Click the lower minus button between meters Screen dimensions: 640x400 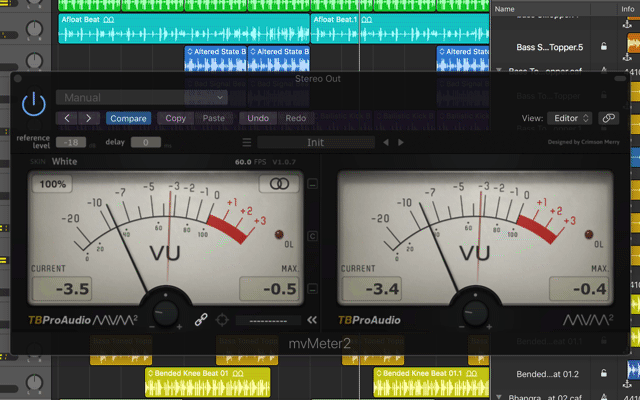tap(312, 289)
